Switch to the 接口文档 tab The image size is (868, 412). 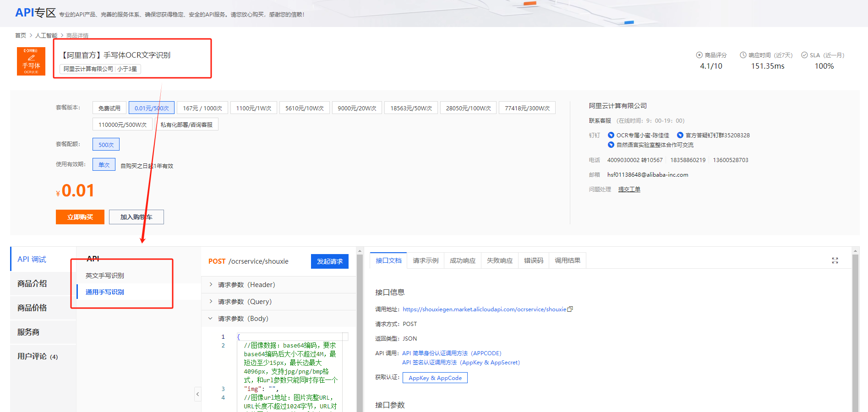(388, 260)
